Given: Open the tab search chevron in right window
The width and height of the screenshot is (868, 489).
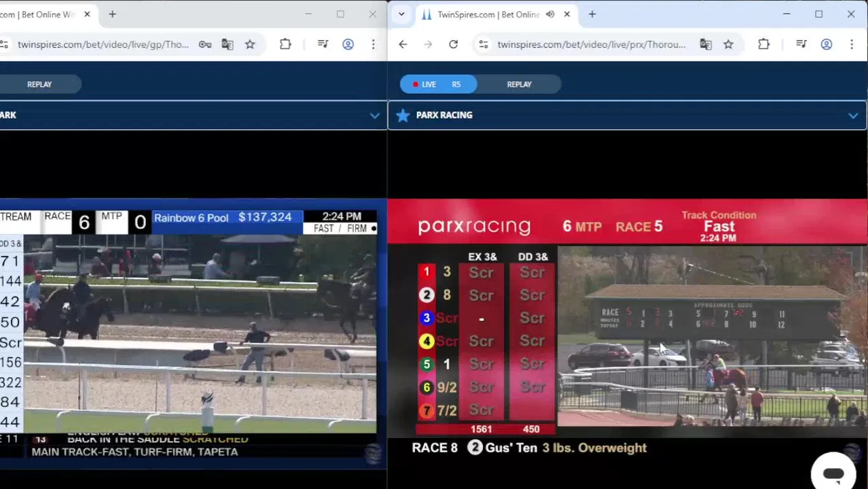Looking at the screenshot, I should pos(401,14).
